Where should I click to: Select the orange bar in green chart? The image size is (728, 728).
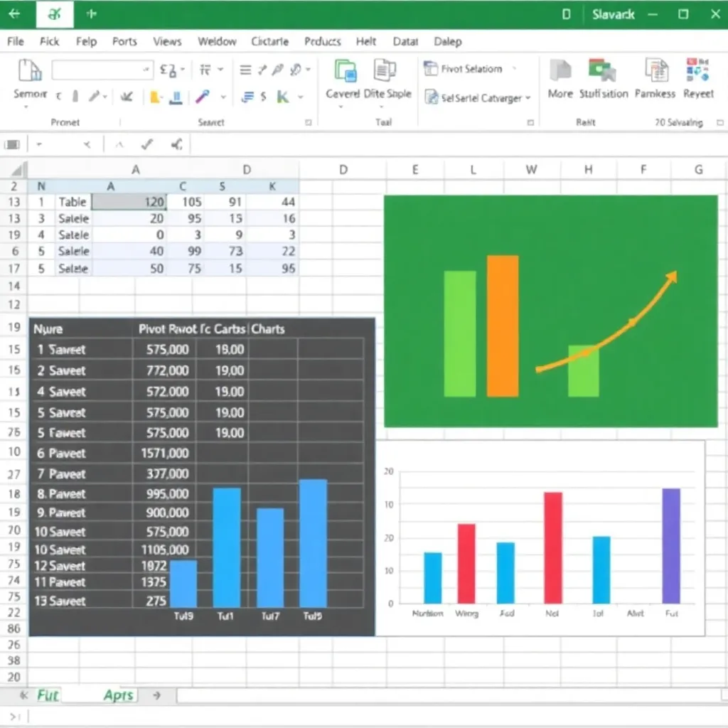point(503,326)
